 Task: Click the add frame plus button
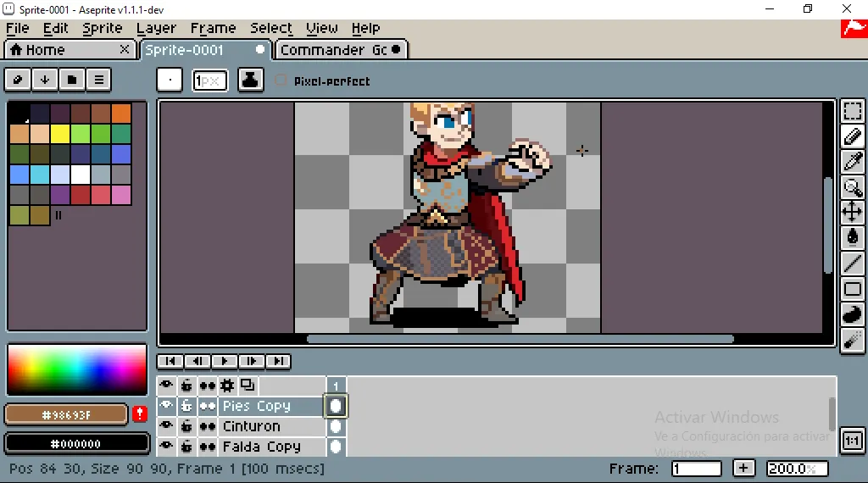pos(743,468)
